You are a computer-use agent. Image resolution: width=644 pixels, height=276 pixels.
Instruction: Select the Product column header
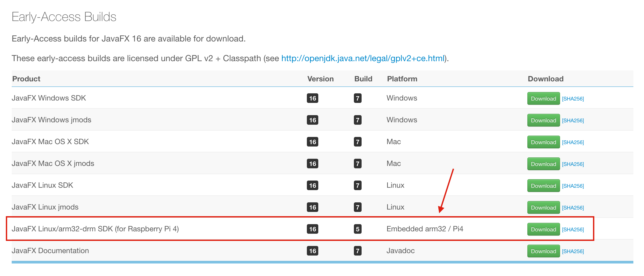(26, 79)
